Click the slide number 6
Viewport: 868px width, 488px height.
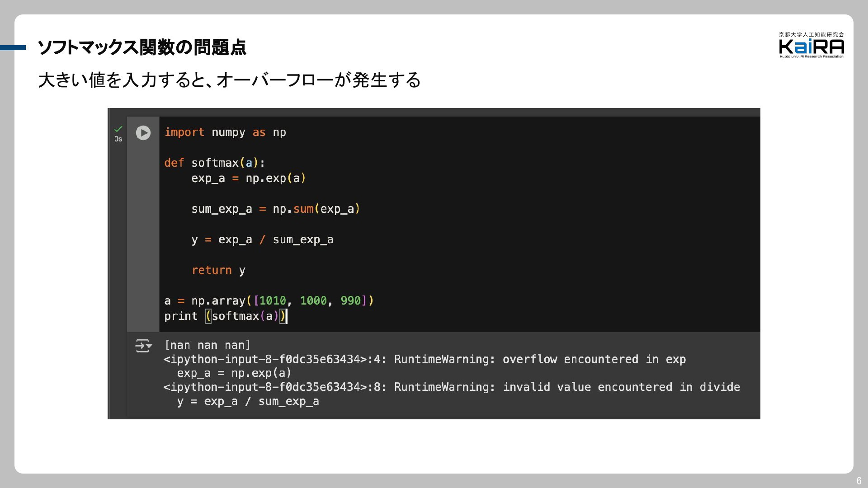859,481
